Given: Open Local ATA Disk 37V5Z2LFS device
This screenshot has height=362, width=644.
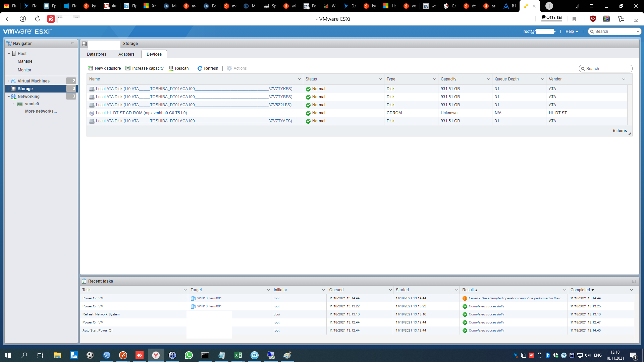Looking at the screenshot, I should point(194,105).
